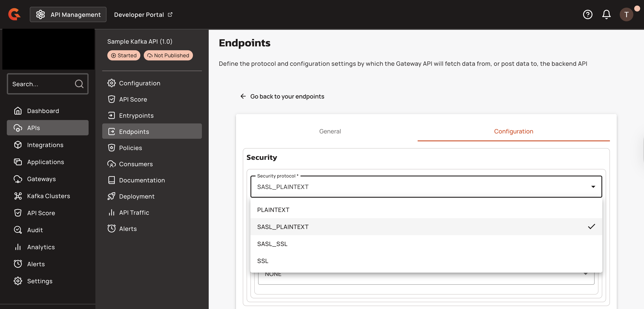Screen dimensions: 644x309
Task: Select the checked SASL_PLAINTEXT option
Action: [x=283, y=227]
